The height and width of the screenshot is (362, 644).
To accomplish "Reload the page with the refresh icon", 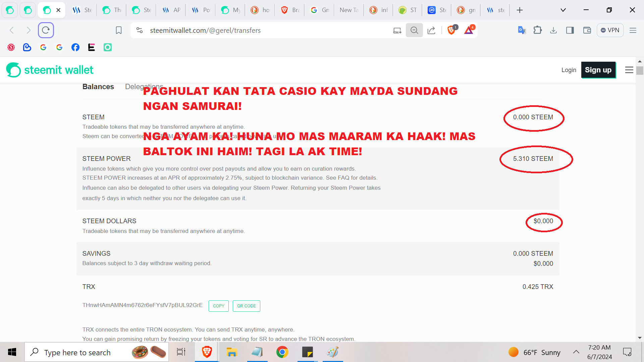I will pyautogui.click(x=46, y=30).
